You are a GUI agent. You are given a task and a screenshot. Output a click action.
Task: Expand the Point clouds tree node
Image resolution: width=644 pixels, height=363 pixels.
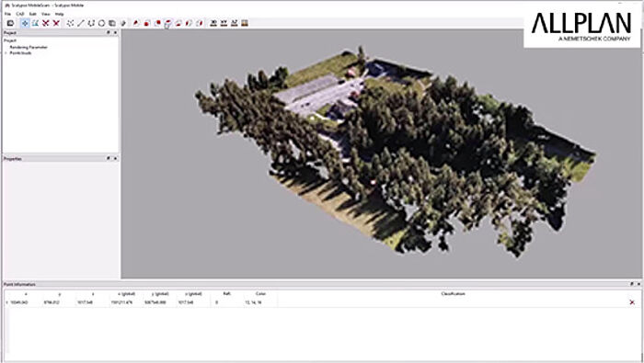click(x=6, y=53)
